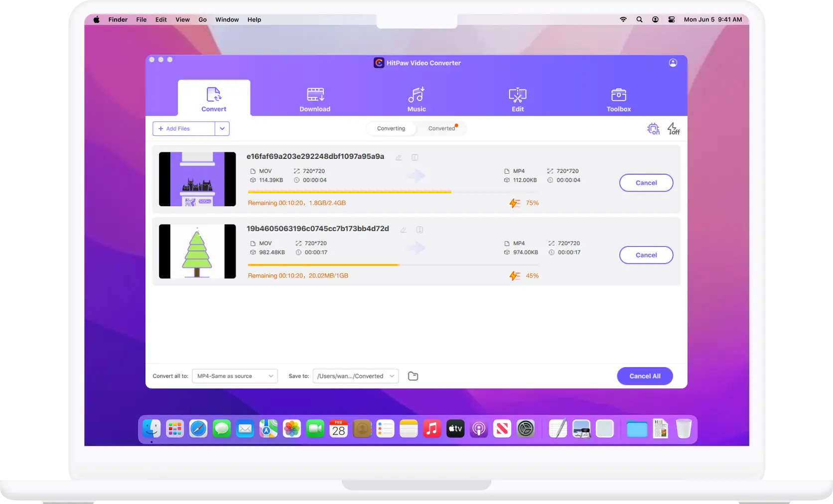Click the file name 19b4605063196c0745cc7b173bb4d72d
833x504 pixels.
point(318,229)
